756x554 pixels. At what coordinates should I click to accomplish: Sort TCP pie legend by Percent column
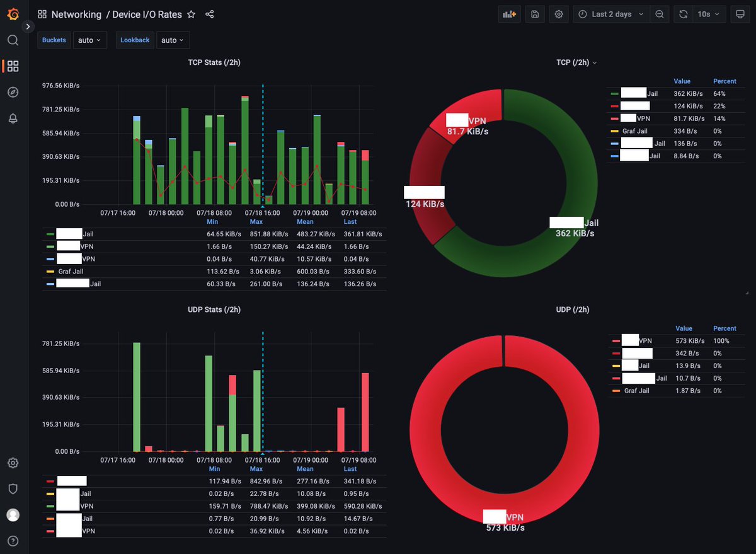pos(724,81)
